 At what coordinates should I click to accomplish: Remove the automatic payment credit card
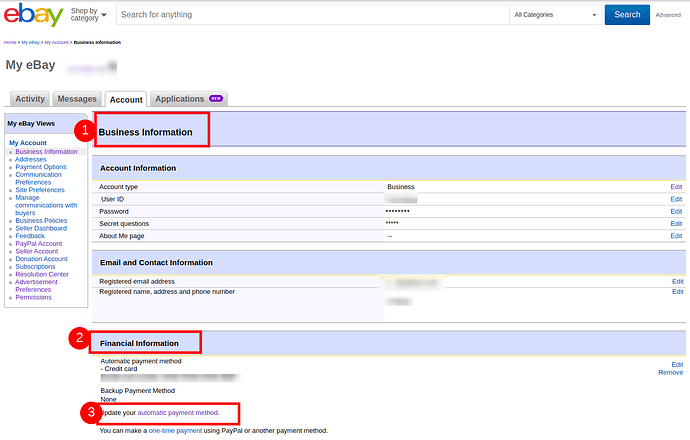[670, 372]
